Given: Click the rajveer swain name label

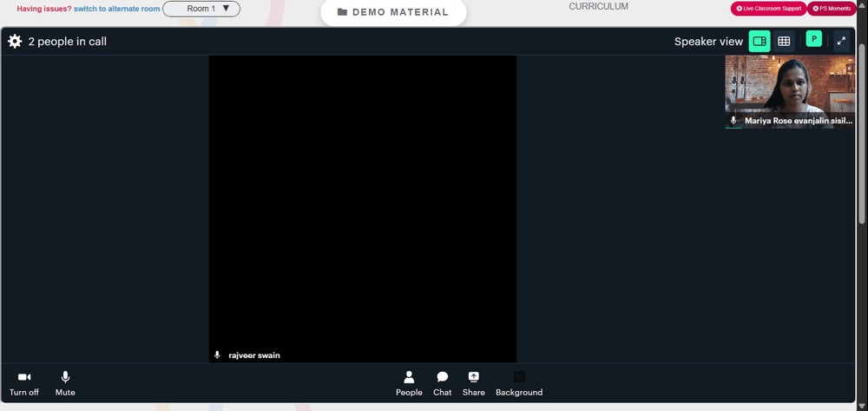Looking at the screenshot, I should [x=254, y=355].
